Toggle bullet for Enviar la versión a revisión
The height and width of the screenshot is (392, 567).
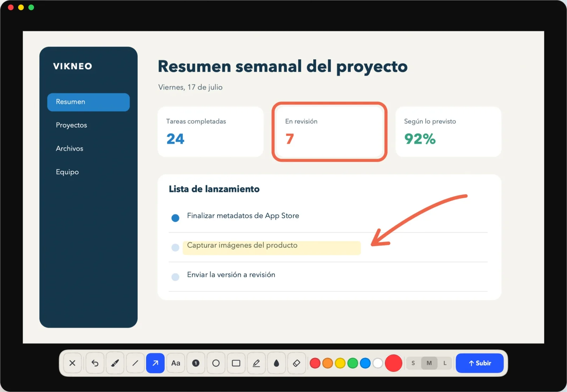coord(175,277)
